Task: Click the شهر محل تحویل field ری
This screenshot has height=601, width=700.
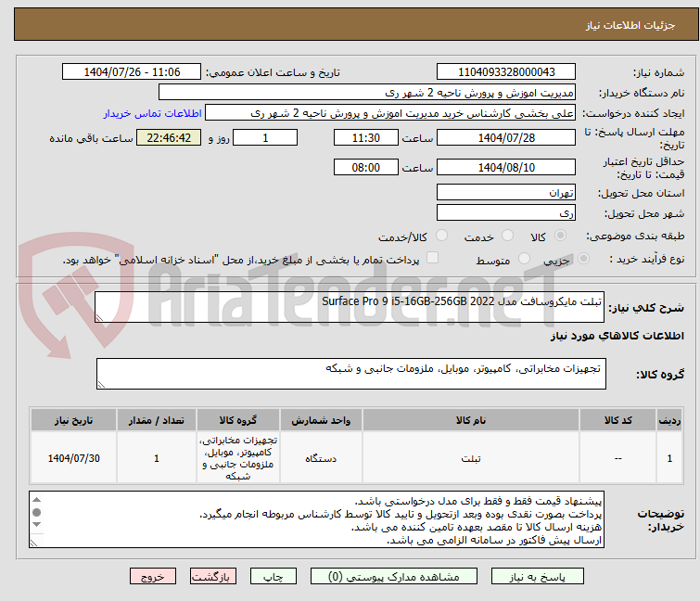Action: [506, 212]
